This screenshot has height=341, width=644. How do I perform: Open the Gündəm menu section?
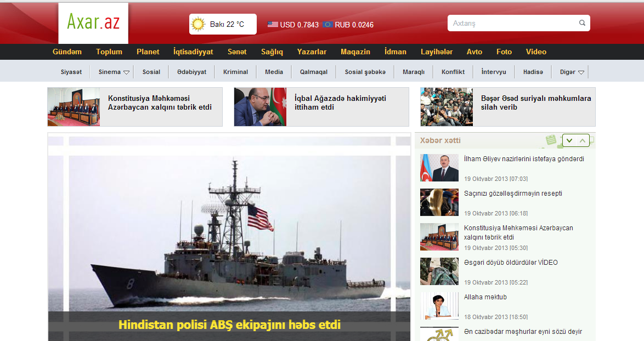tap(67, 52)
